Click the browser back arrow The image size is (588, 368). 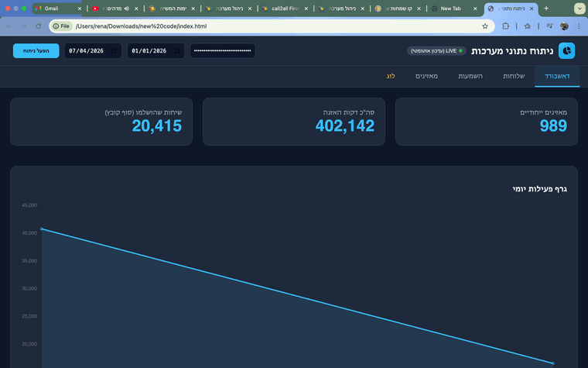pos(9,26)
